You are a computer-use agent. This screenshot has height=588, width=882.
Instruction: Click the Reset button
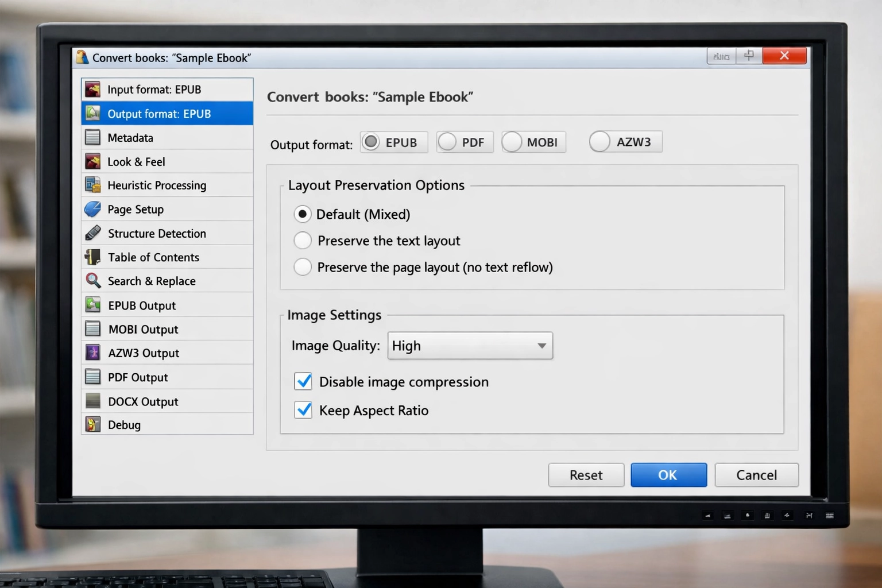tap(586, 475)
